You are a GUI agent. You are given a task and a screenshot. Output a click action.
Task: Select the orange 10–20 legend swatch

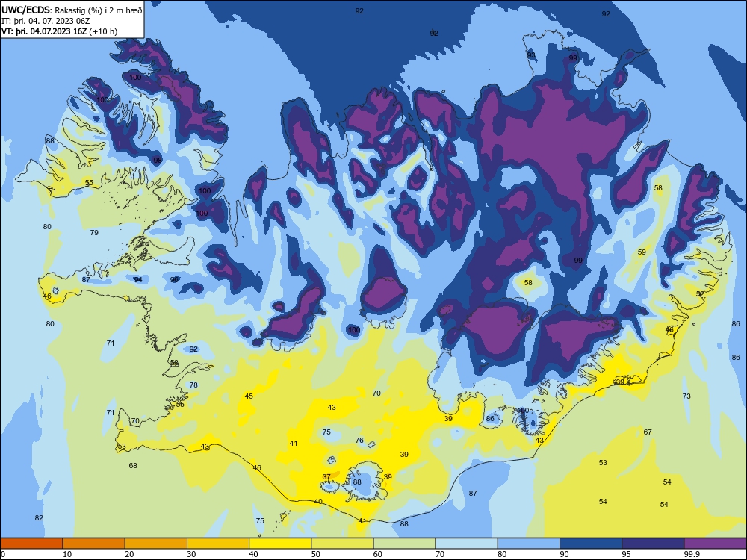tap(94, 544)
